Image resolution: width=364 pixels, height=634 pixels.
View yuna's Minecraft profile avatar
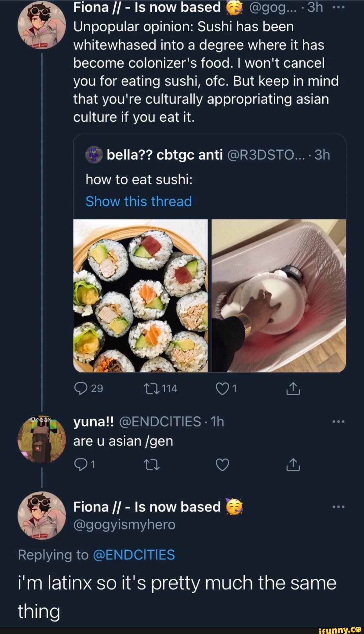[41, 439]
